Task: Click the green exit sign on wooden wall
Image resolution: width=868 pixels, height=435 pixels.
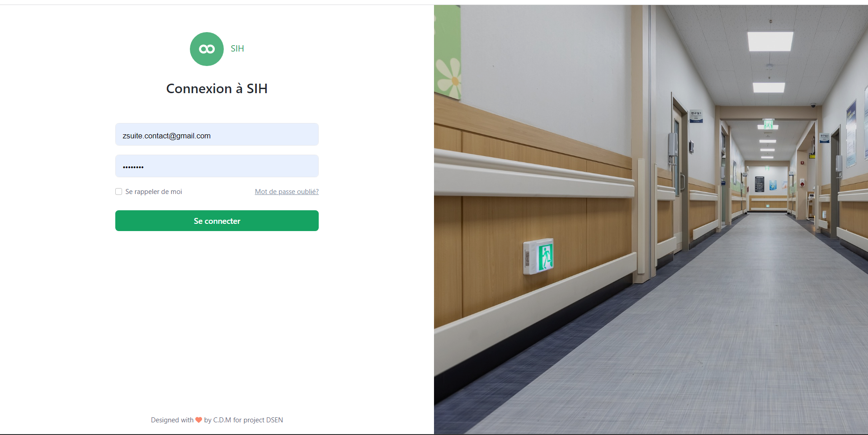Action: [538, 256]
